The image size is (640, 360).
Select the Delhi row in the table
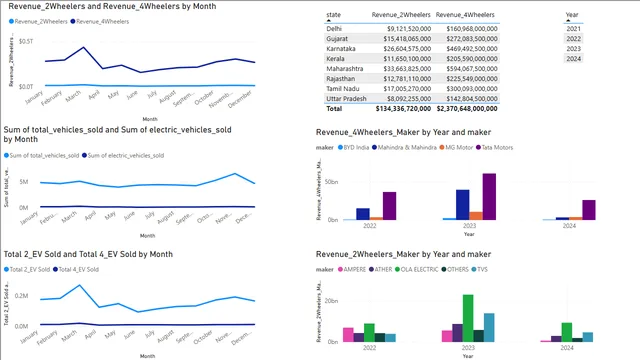point(412,29)
